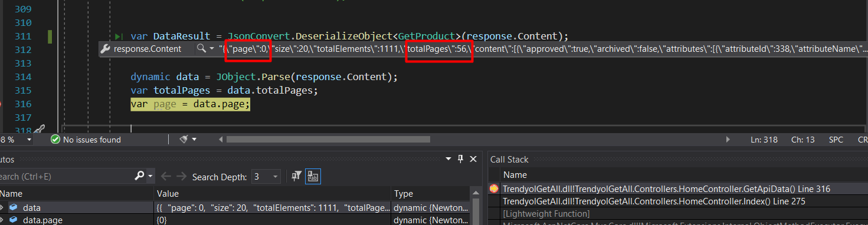Click the GetProduct type on line 311

pos(427,37)
